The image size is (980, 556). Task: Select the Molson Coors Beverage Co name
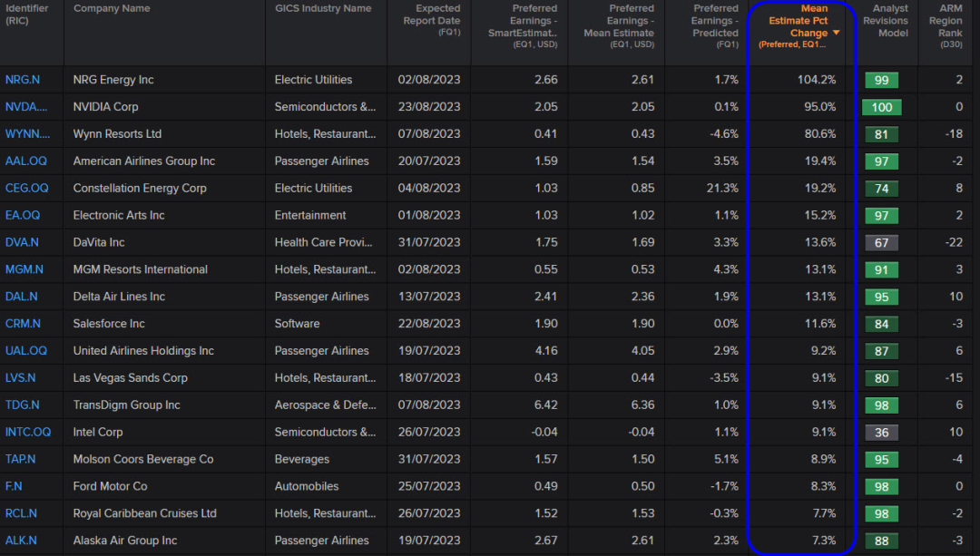[143, 459]
